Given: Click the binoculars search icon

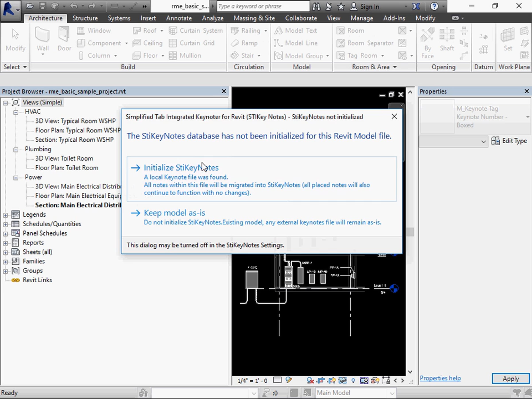Looking at the screenshot, I should click(316, 6).
